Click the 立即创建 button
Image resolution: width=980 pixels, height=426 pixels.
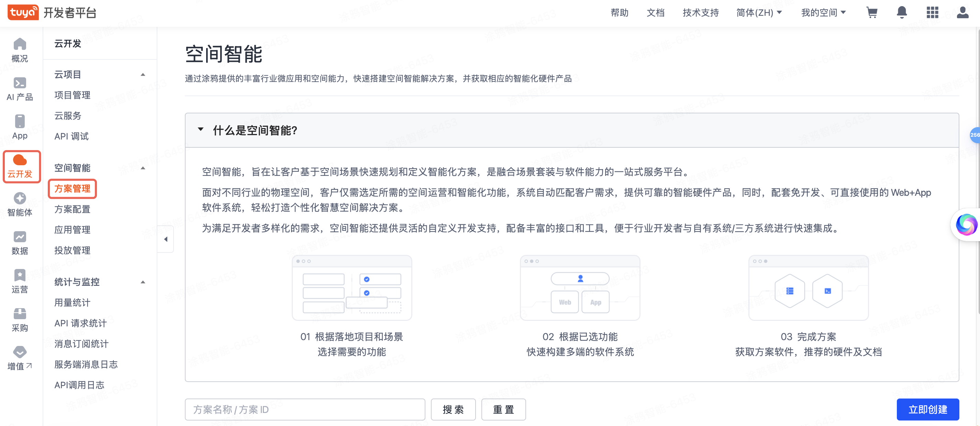[x=927, y=409]
